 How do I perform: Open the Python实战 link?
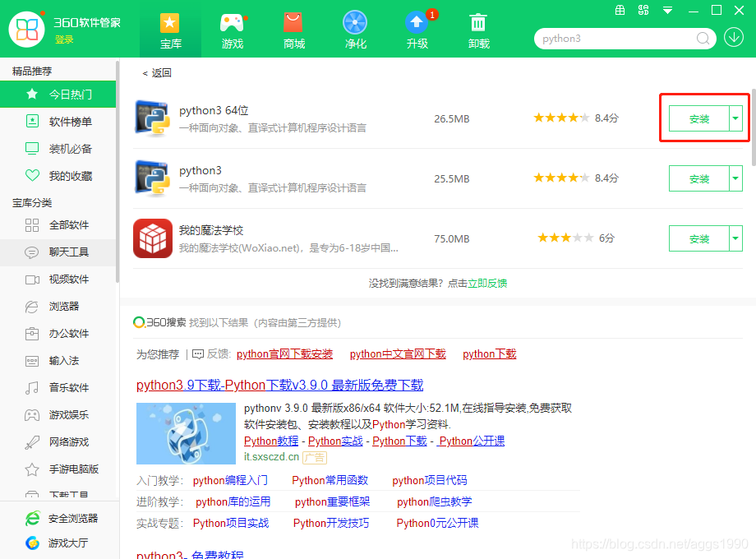click(x=335, y=441)
